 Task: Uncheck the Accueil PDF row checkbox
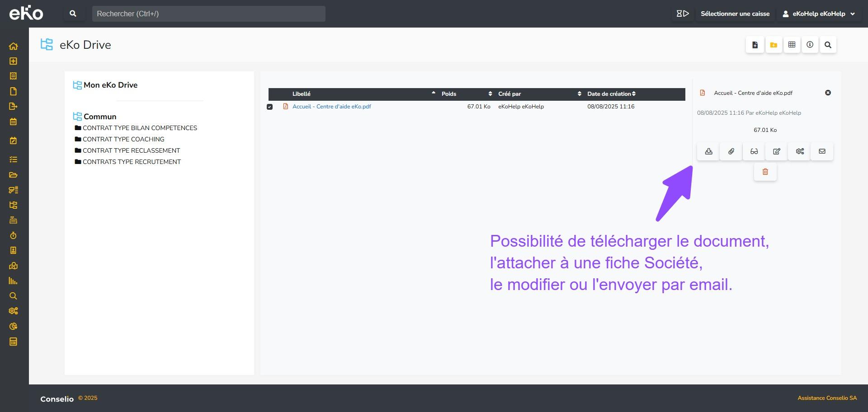click(x=270, y=107)
